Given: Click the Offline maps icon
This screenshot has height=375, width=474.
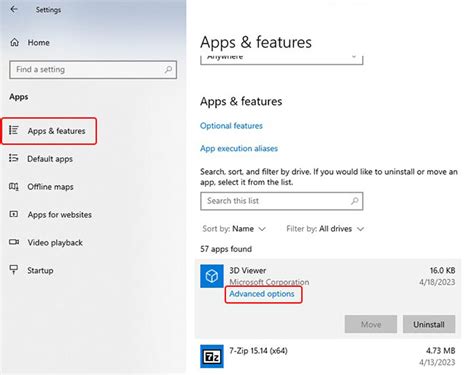Looking at the screenshot, I should [14, 186].
